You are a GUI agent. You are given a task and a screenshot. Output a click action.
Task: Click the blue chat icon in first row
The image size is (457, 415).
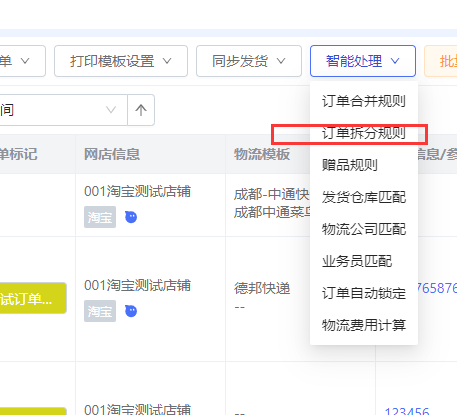(131, 217)
